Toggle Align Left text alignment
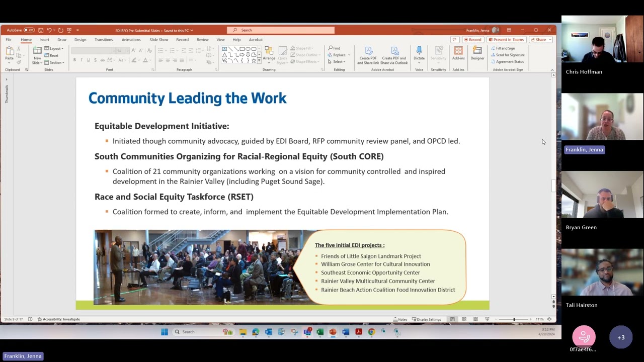 [x=160, y=60]
